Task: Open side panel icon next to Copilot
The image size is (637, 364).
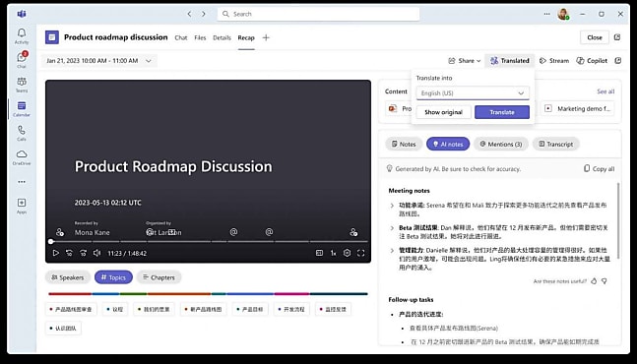Action: [618, 61]
